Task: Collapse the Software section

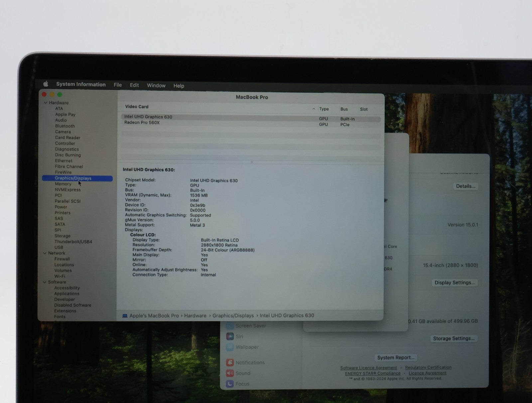Action: 45,282
